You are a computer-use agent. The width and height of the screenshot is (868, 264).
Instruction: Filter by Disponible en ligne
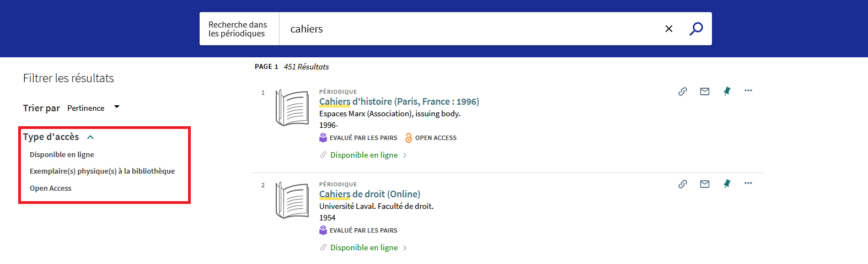(x=62, y=155)
